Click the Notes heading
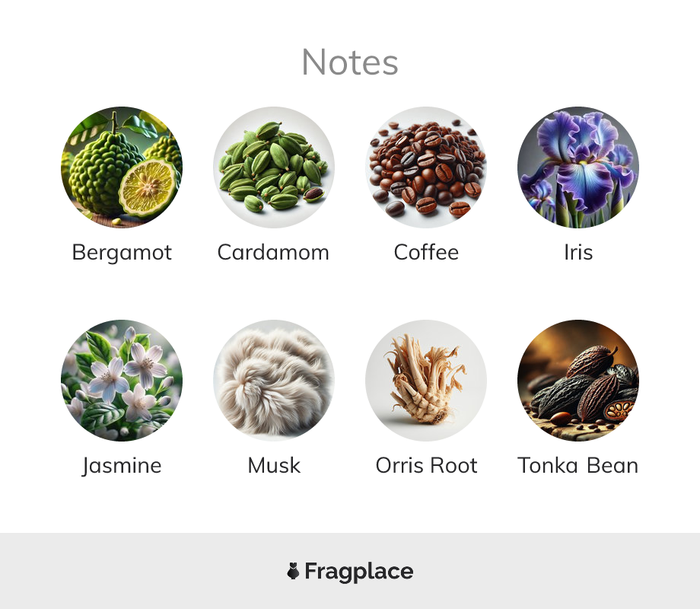This screenshot has width=700, height=609. [350, 62]
